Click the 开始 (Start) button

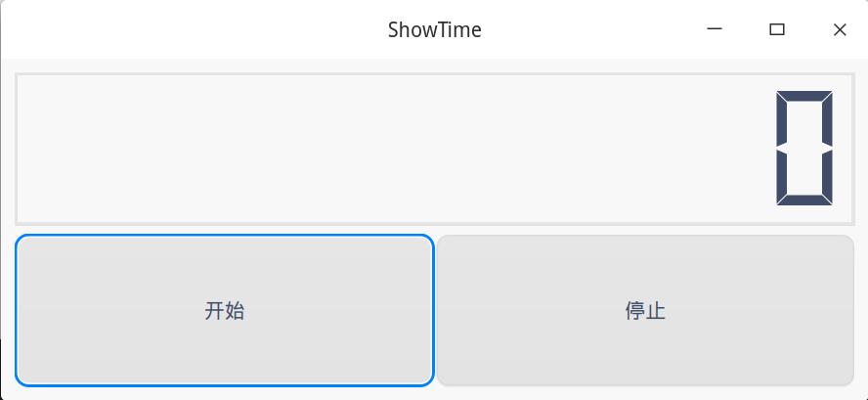(224, 310)
